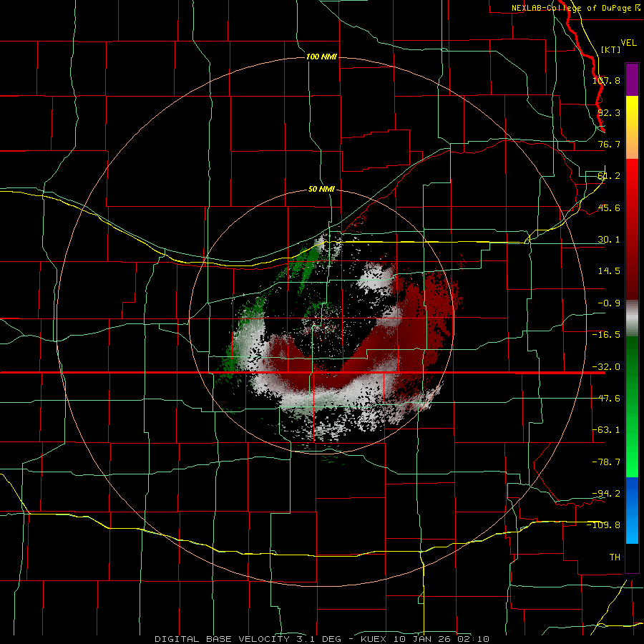
Task: Select the -63.1 value on the velocity scale
Action: [x=606, y=430]
